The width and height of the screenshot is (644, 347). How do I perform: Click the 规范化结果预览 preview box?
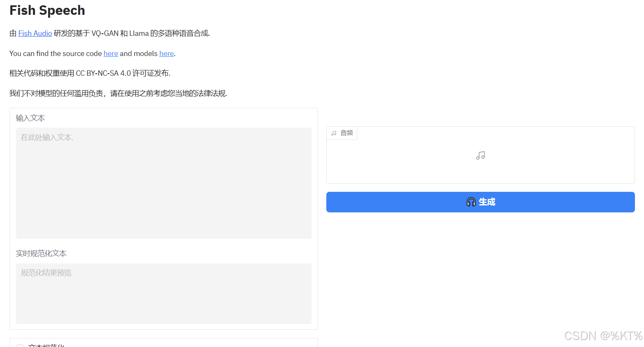tap(163, 293)
